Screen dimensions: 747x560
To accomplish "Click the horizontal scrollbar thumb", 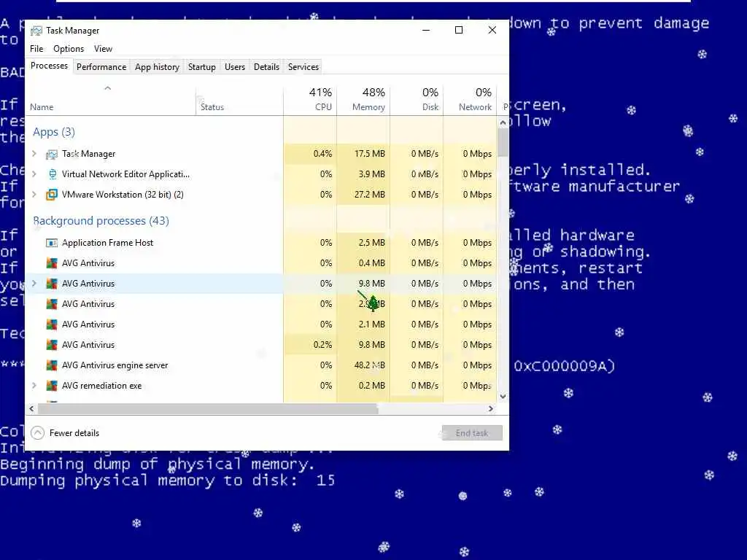I will coord(208,408).
